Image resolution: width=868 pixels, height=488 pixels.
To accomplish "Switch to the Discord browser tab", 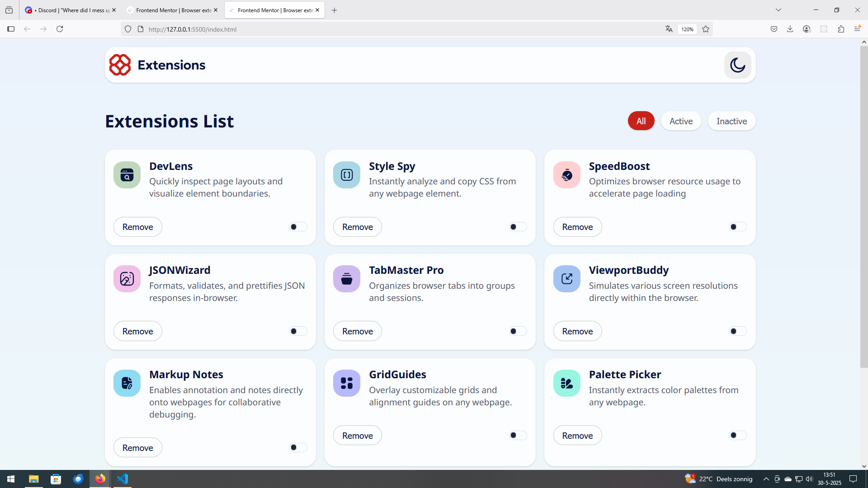I will tap(68, 10).
